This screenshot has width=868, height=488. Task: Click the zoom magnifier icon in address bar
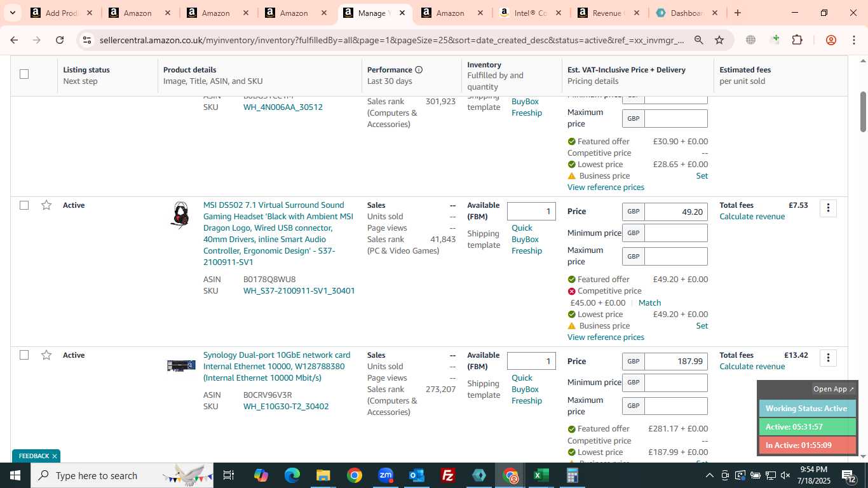698,40
